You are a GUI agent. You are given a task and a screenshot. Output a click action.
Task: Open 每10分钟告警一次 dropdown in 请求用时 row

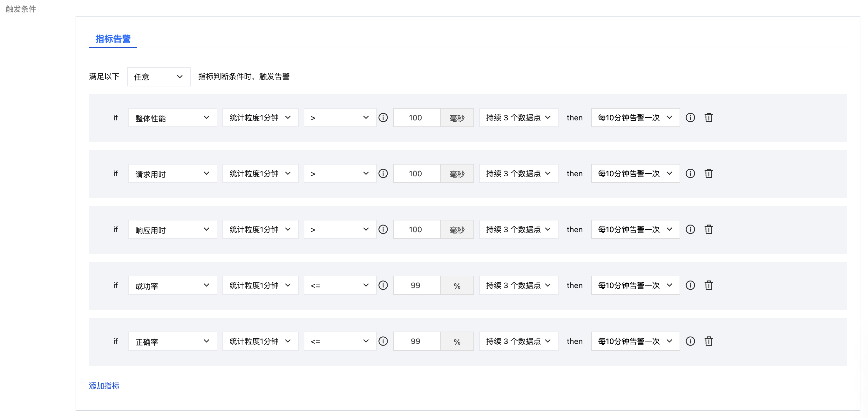click(x=635, y=173)
